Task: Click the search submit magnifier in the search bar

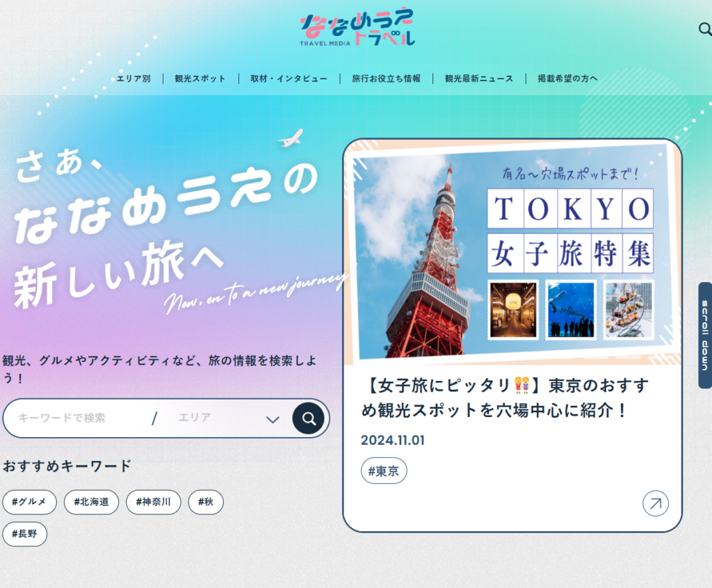Action: click(x=308, y=418)
